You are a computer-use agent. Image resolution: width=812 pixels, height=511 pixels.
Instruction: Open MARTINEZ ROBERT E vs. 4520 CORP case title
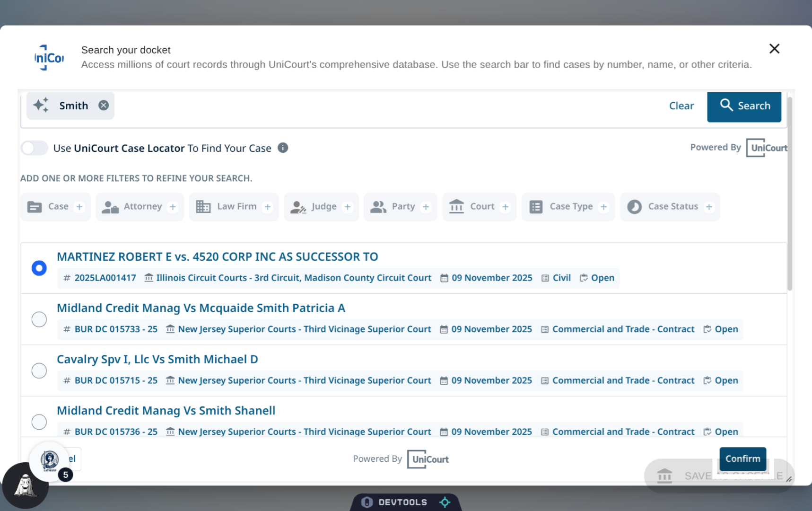pyautogui.click(x=218, y=257)
